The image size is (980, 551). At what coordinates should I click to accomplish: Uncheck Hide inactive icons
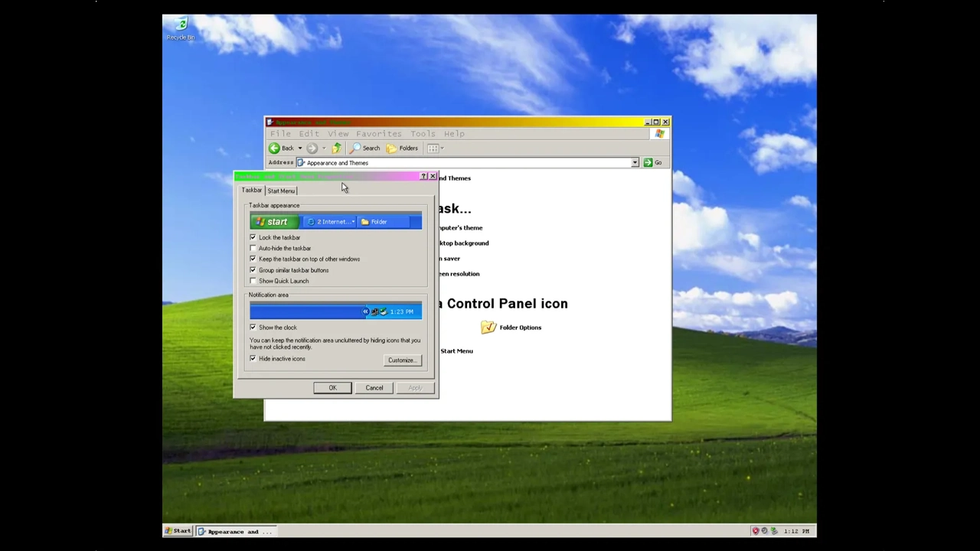253,359
